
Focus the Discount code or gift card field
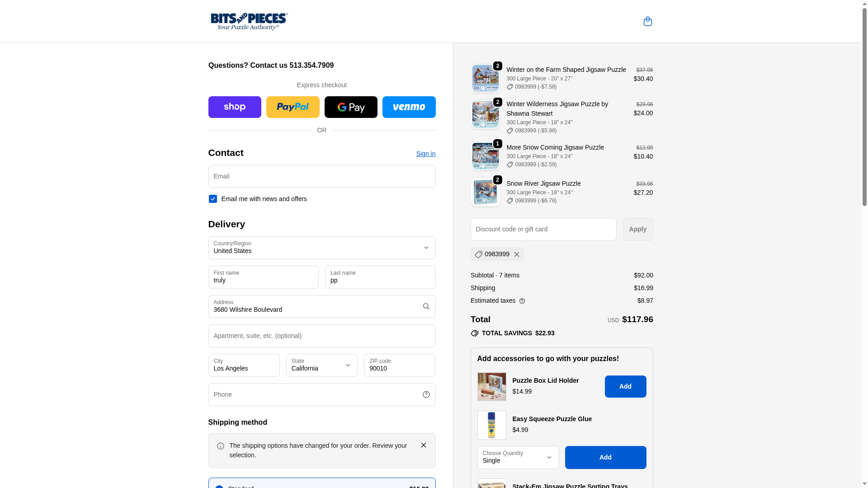point(543,229)
